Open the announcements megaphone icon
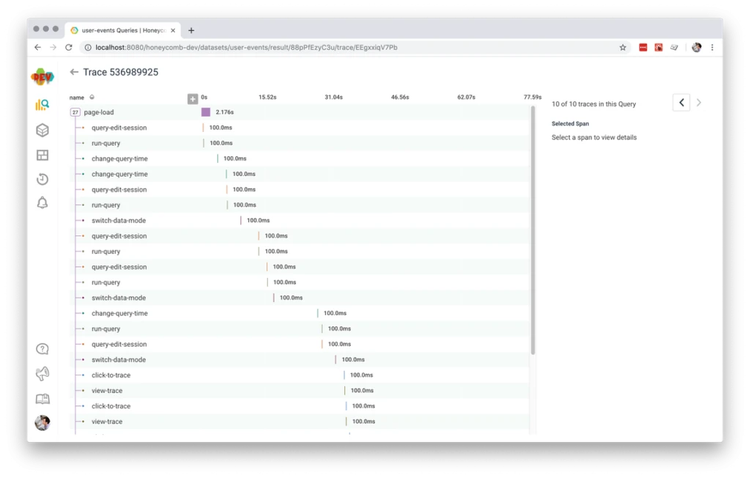The height and width of the screenshot is (478, 750). coord(42,374)
